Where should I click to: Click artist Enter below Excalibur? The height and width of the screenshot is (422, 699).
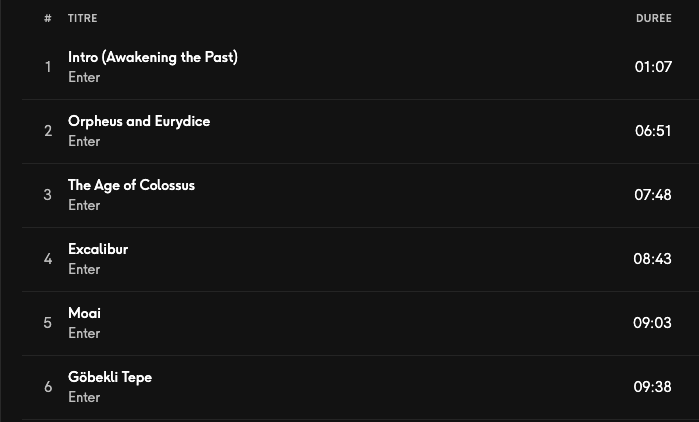pyautogui.click(x=84, y=270)
